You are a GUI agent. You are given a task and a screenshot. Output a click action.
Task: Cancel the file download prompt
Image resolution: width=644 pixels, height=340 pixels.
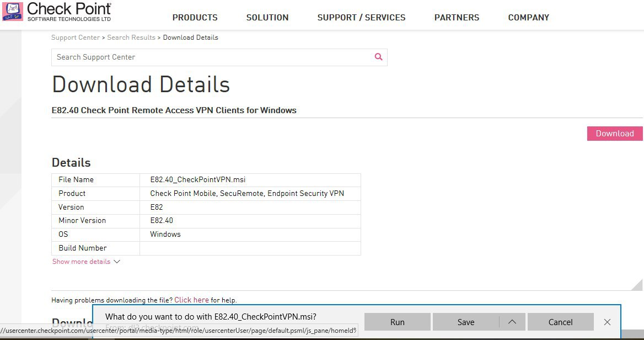[560, 322]
